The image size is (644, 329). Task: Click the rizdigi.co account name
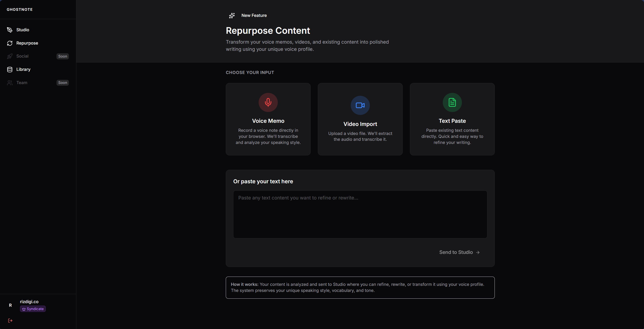pos(29,302)
